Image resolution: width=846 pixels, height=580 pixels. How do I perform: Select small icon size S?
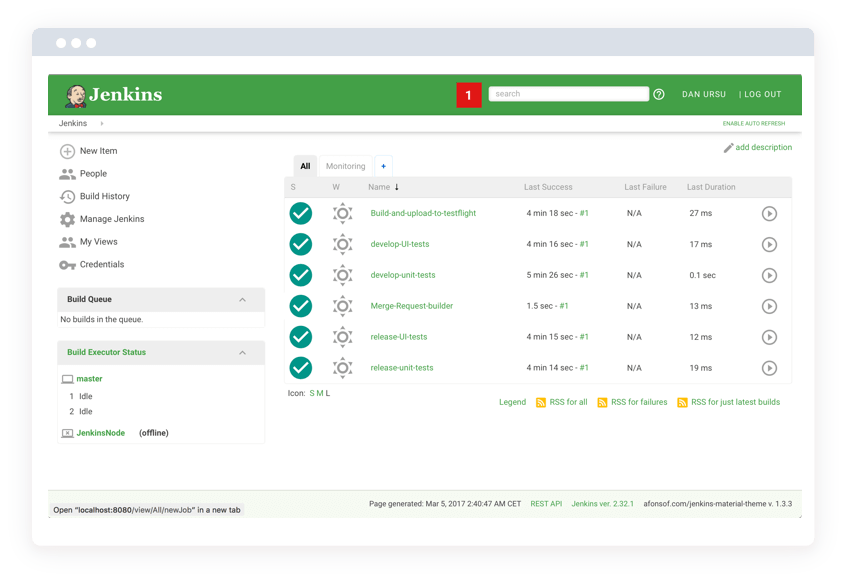[x=312, y=393]
